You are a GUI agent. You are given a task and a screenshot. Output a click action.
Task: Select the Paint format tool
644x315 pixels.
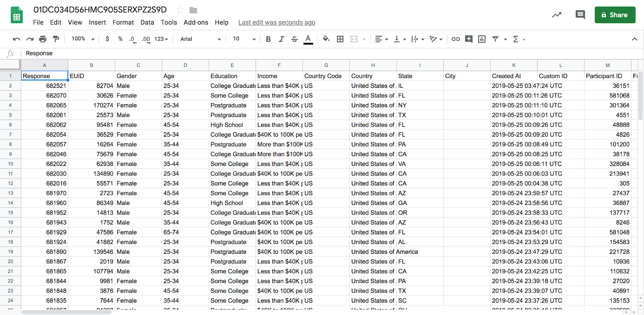point(56,39)
